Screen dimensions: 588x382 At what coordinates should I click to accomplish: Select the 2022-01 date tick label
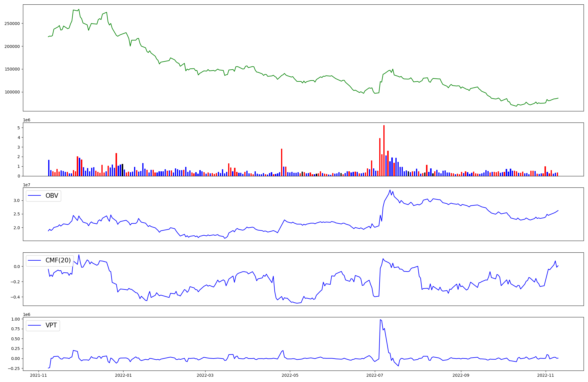(123, 375)
